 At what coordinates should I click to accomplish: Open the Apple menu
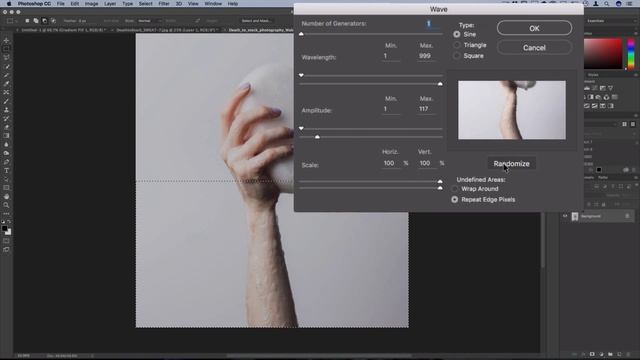pyautogui.click(x=9, y=4)
